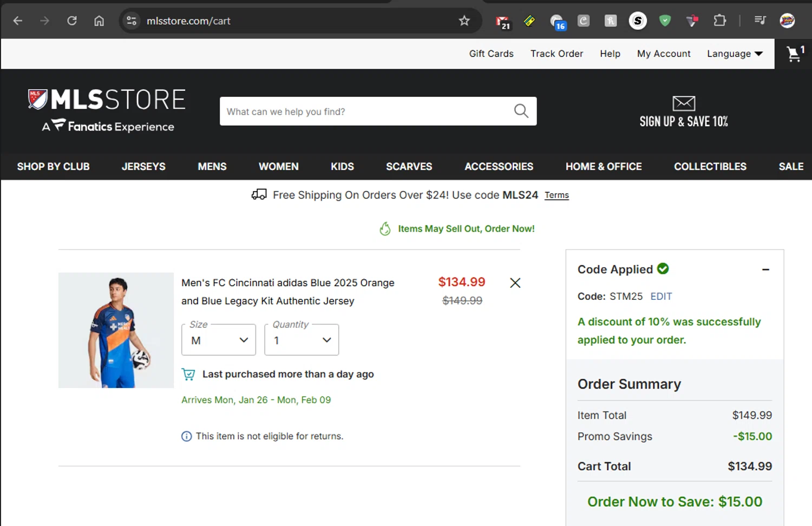This screenshot has height=526, width=812.
Task: Click the jersey product thumbnail image
Action: tap(116, 330)
